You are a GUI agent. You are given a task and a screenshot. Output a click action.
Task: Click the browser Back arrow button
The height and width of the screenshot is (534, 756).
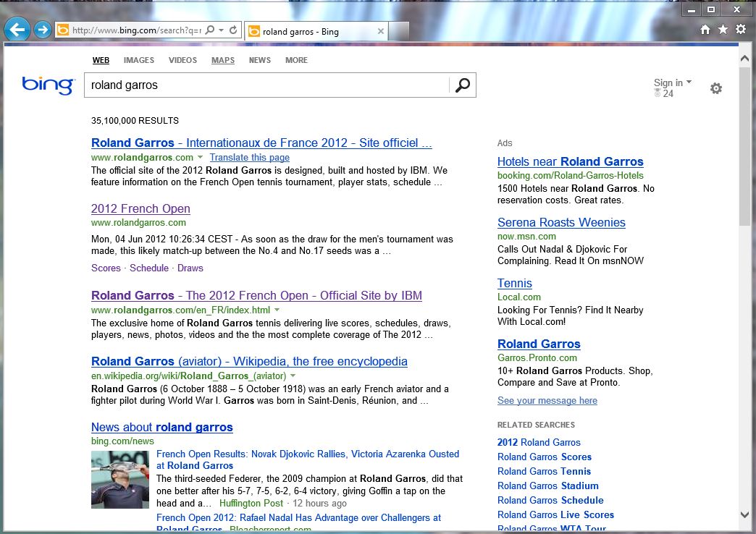(17, 30)
